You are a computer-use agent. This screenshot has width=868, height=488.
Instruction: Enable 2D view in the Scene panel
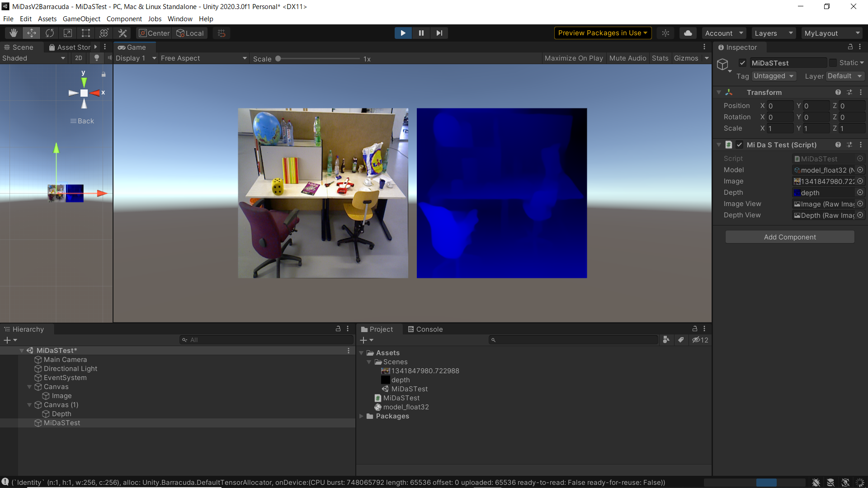pyautogui.click(x=78, y=58)
